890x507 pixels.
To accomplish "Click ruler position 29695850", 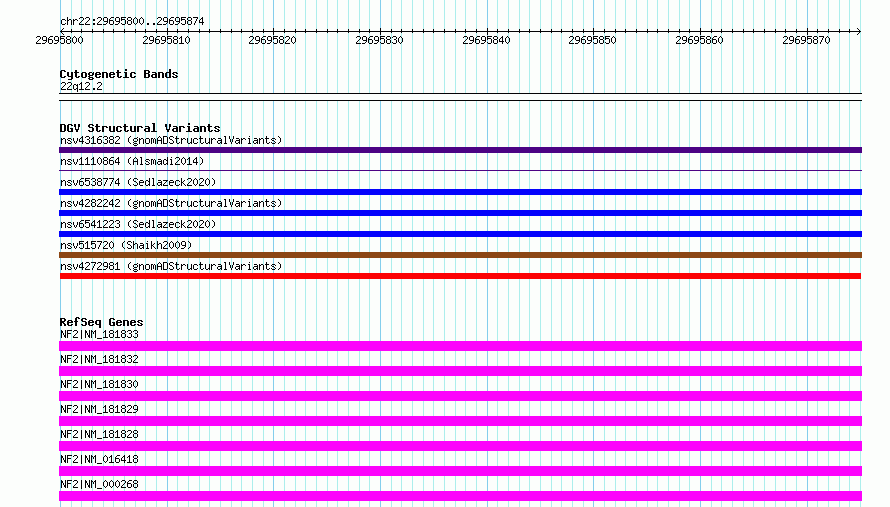I will click(x=593, y=40).
